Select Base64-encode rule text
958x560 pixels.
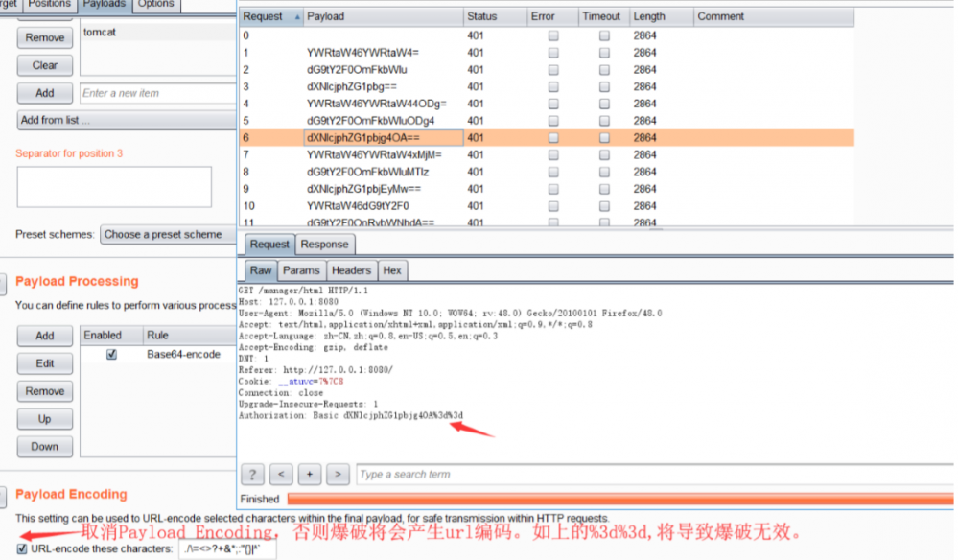pos(183,354)
